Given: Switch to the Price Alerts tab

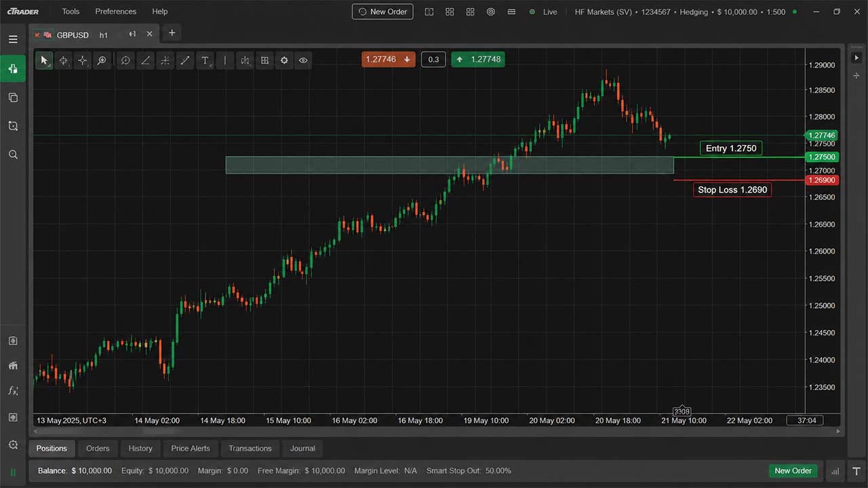Looking at the screenshot, I should 191,448.
